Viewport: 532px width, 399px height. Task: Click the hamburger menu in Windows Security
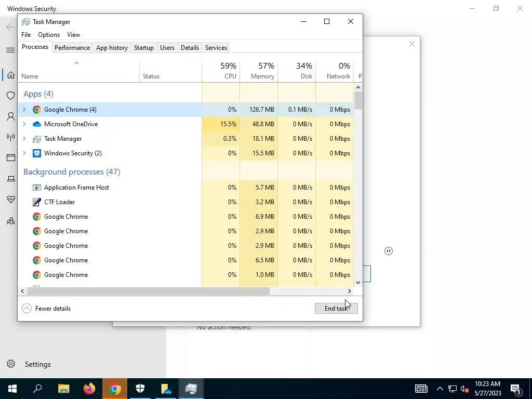pos(10,50)
